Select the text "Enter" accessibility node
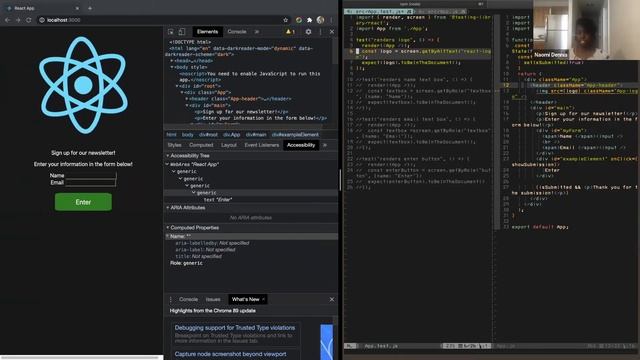 (x=218, y=200)
